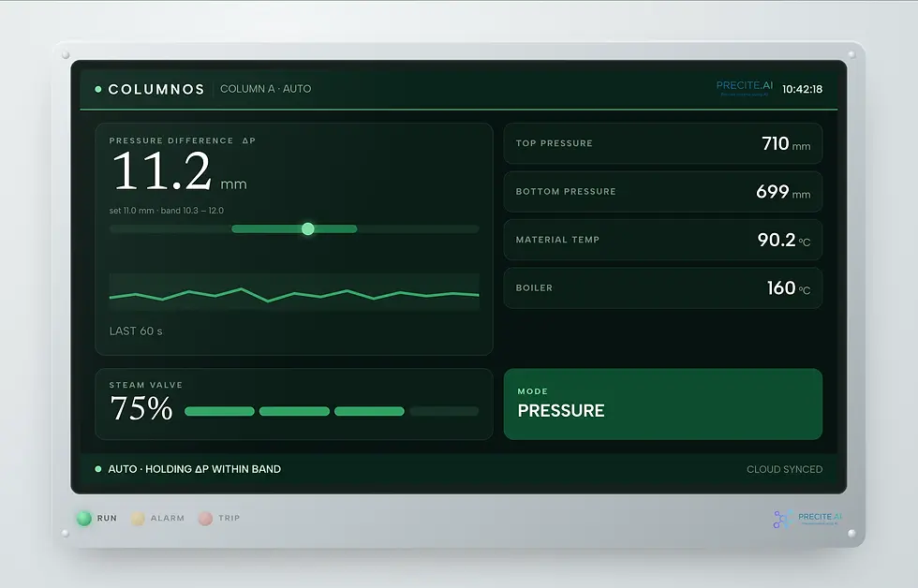Image resolution: width=918 pixels, height=588 pixels.
Task: Click the set 11.0 mm band text
Action: point(167,211)
